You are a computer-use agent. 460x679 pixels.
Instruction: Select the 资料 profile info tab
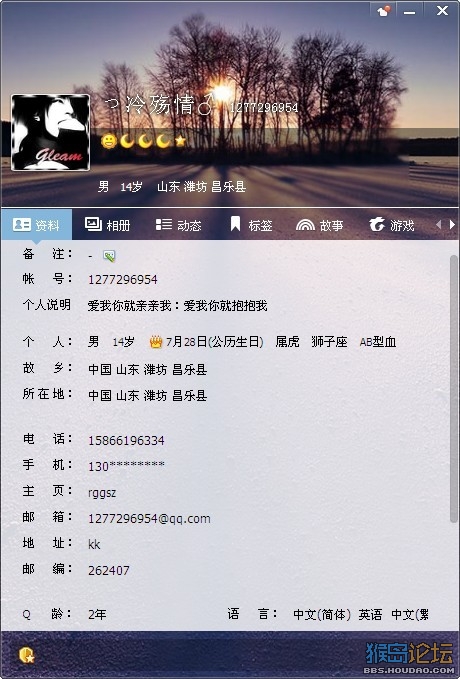36,225
